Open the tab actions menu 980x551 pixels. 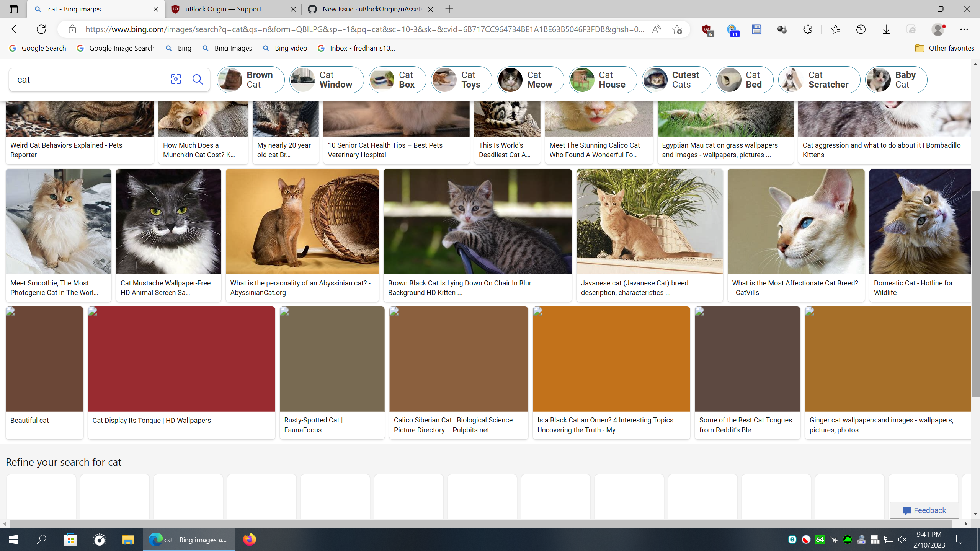pos(14,9)
